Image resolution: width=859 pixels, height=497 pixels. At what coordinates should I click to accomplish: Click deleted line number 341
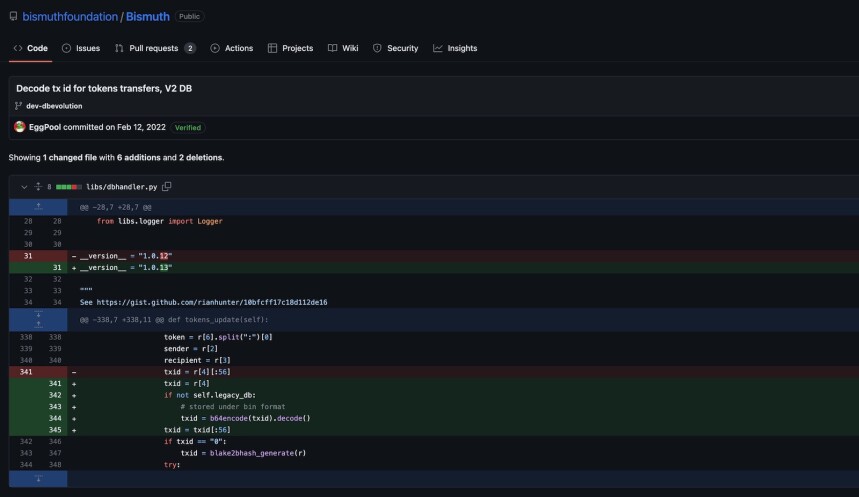pyautogui.click(x=26, y=372)
